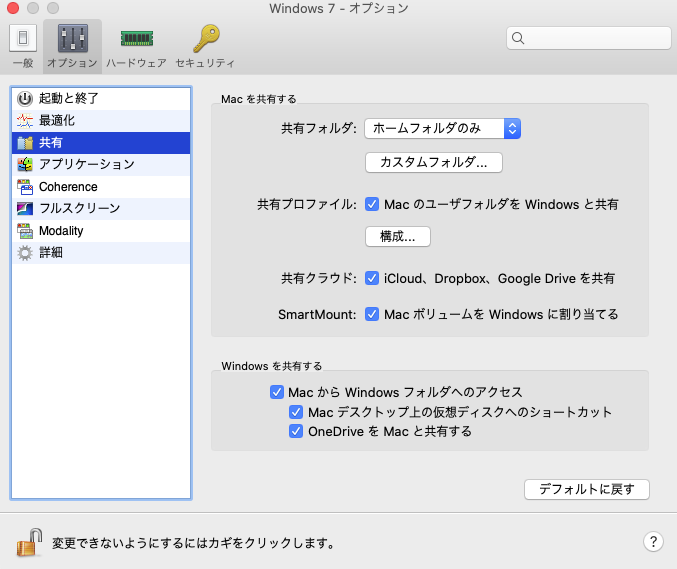Click the カスタムフォルダ... button
This screenshot has height=569, width=677.
coord(434,162)
